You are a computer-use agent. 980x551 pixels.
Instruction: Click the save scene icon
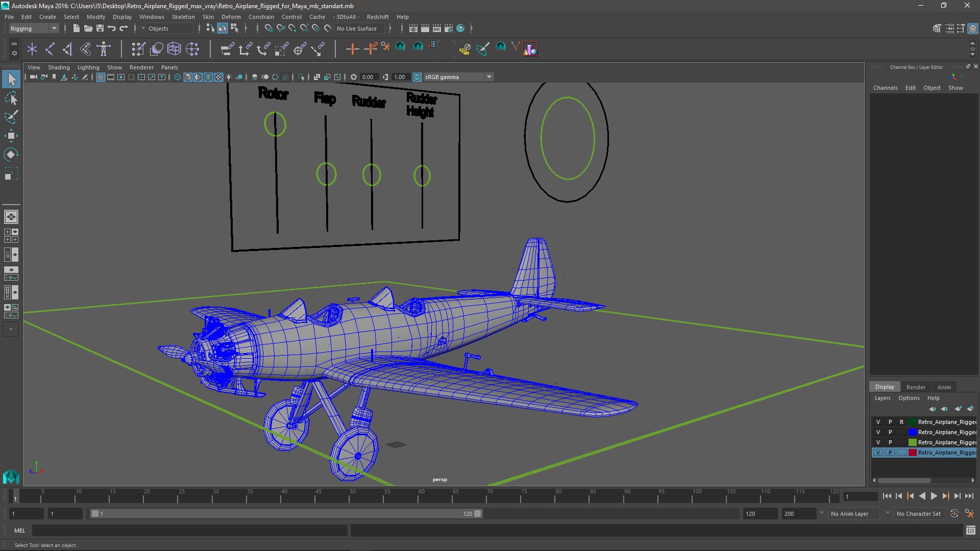[100, 29]
